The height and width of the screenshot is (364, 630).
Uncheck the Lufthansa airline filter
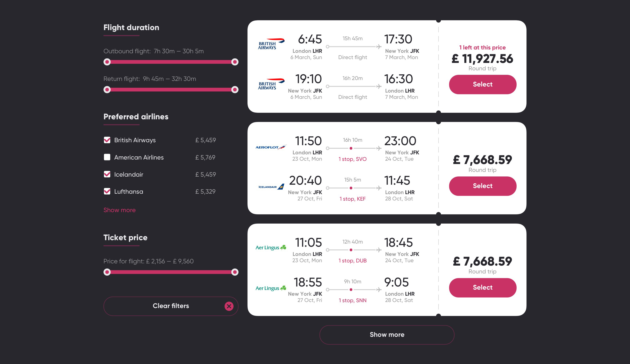coord(107,191)
